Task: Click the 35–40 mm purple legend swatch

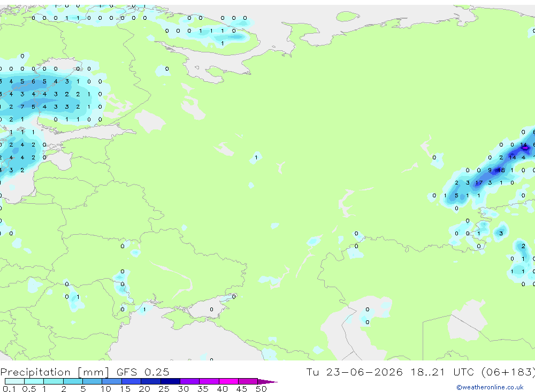Action: click(x=209, y=381)
